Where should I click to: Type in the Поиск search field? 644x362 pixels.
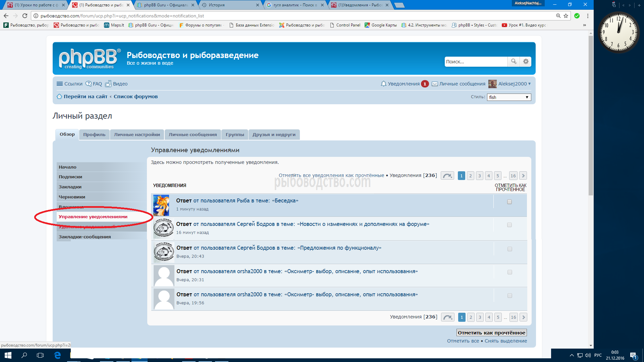[x=475, y=62]
